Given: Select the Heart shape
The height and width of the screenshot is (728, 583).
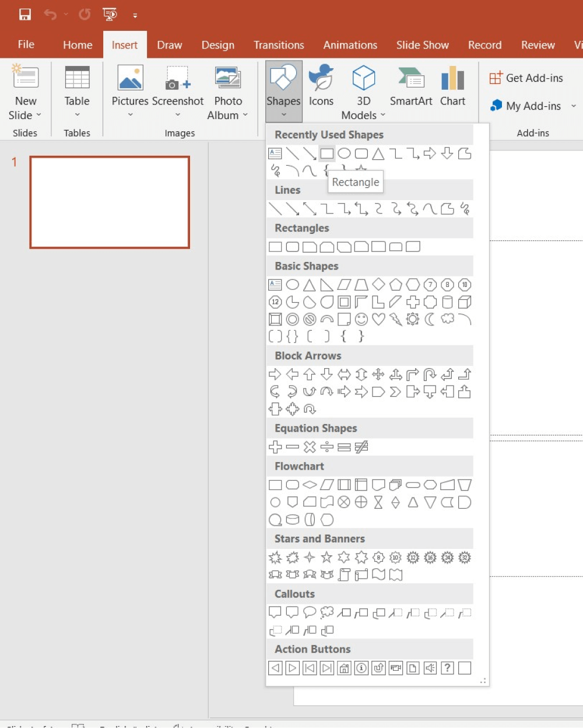Looking at the screenshot, I should 380,319.
